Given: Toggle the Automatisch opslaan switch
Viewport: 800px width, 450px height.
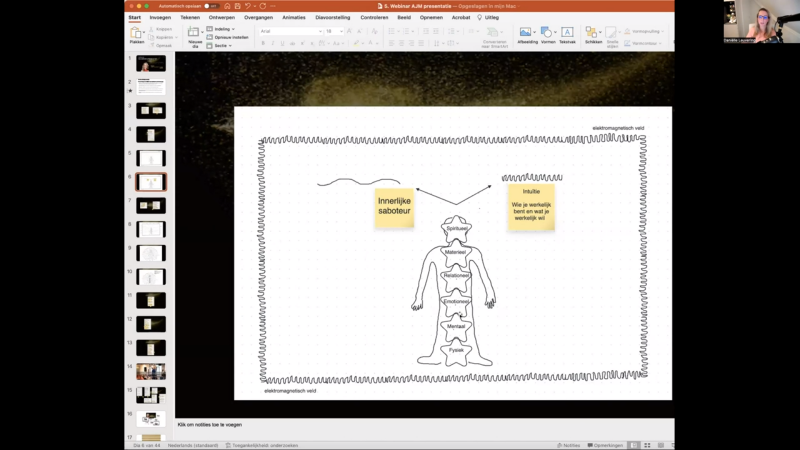Looking at the screenshot, I should (213, 6).
